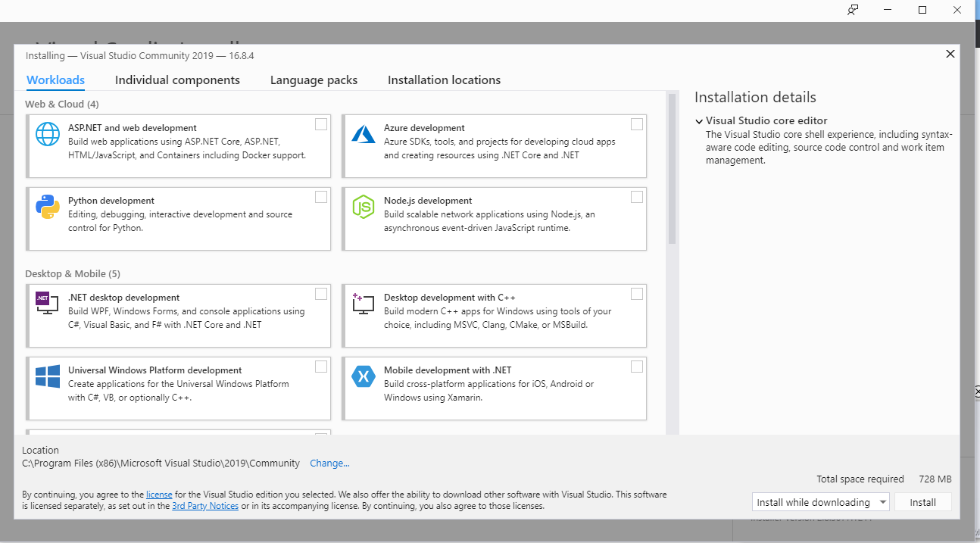Click the Node.js development title text

pyautogui.click(x=428, y=201)
